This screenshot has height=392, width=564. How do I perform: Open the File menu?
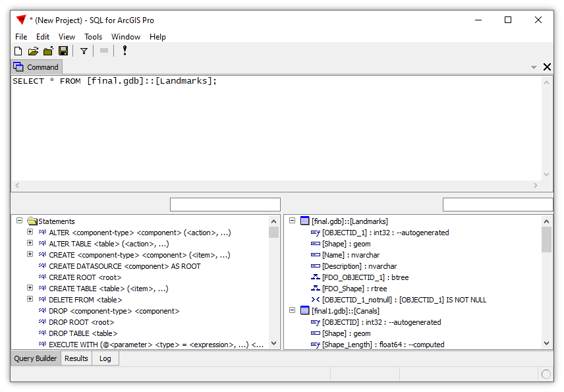click(20, 36)
